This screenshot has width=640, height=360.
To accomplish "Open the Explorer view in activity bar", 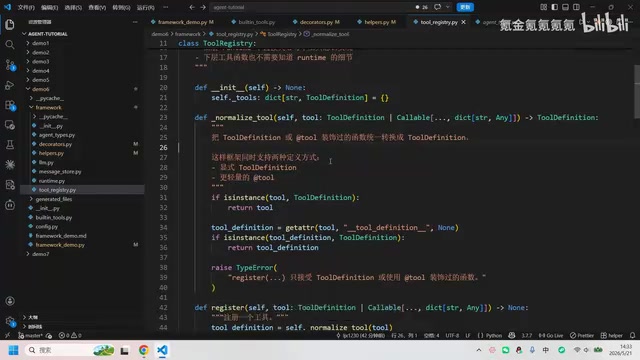I will click(x=10, y=25).
